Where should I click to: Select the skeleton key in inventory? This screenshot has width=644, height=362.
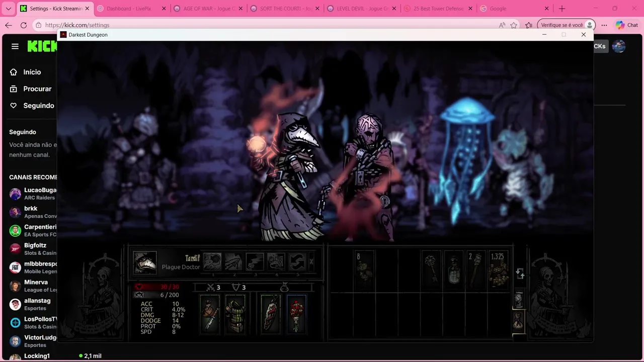point(431,269)
